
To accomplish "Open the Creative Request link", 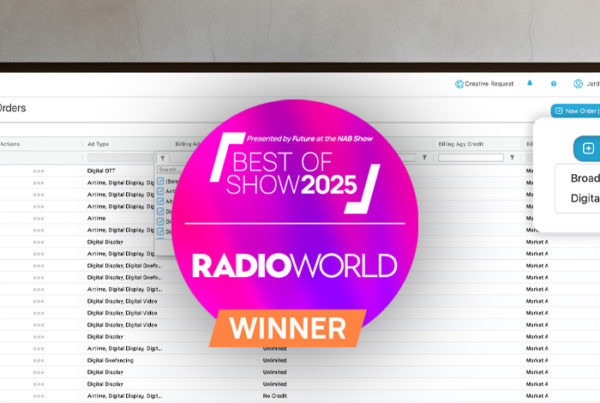I will pos(484,84).
